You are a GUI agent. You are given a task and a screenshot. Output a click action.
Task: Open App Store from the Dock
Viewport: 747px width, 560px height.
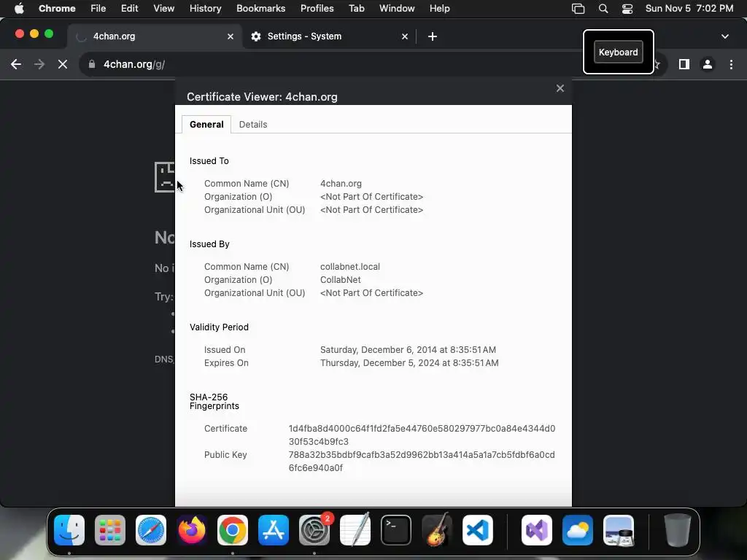click(x=274, y=530)
